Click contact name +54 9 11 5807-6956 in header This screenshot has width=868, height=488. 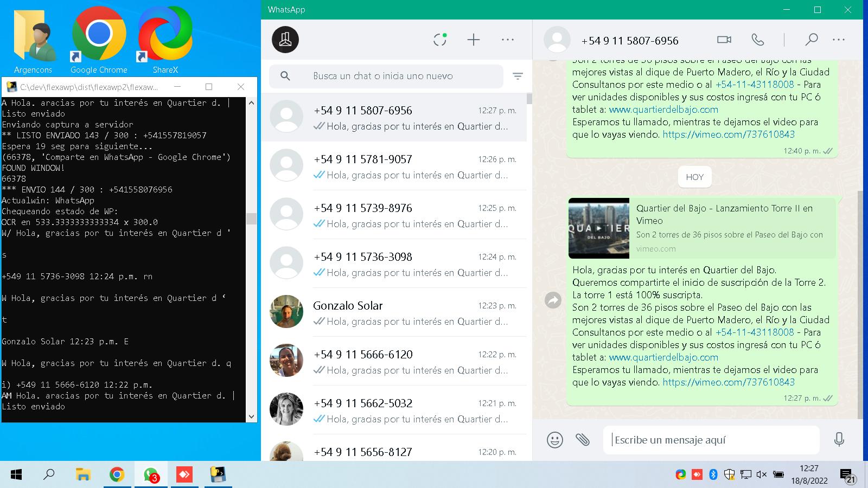click(x=630, y=41)
